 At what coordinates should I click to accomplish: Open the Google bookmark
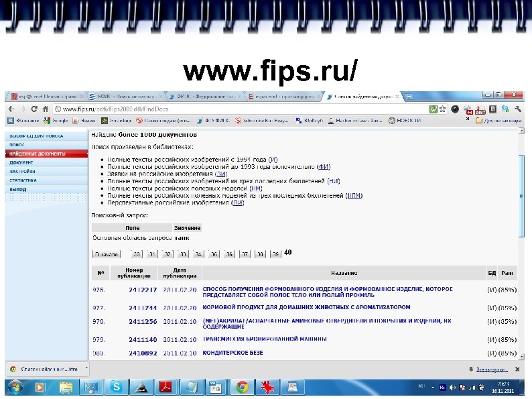[56, 121]
